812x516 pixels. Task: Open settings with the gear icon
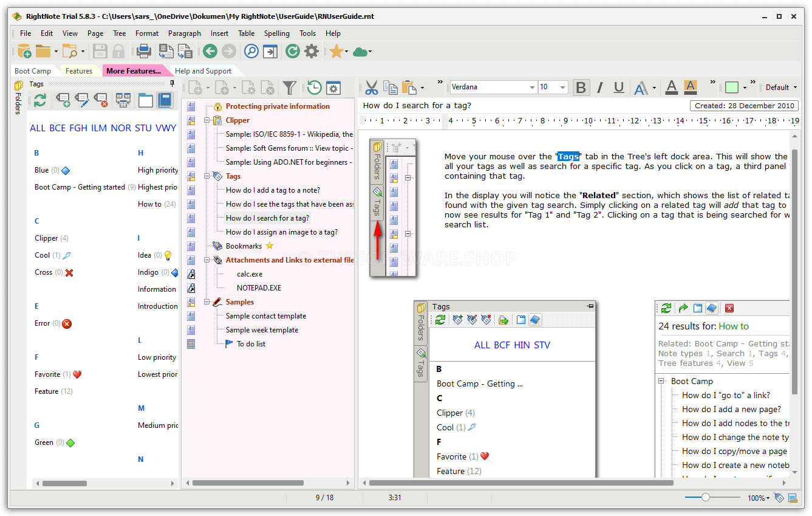click(312, 51)
